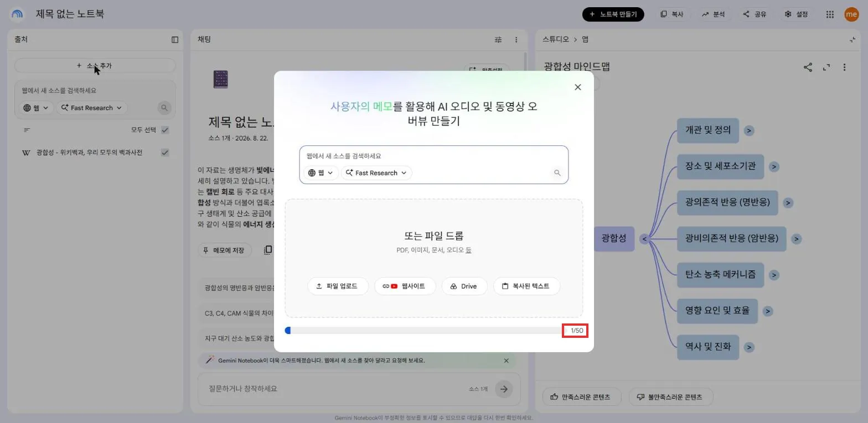Select the 개관 및 정의 mind map node
The image size is (868, 423).
click(708, 130)
